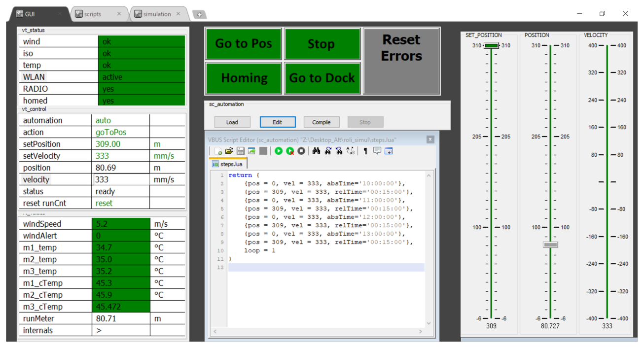This screenshot has height=348, width=644.
Task: Open find with first binoculars icon
Action: click(x=317, y=151)
